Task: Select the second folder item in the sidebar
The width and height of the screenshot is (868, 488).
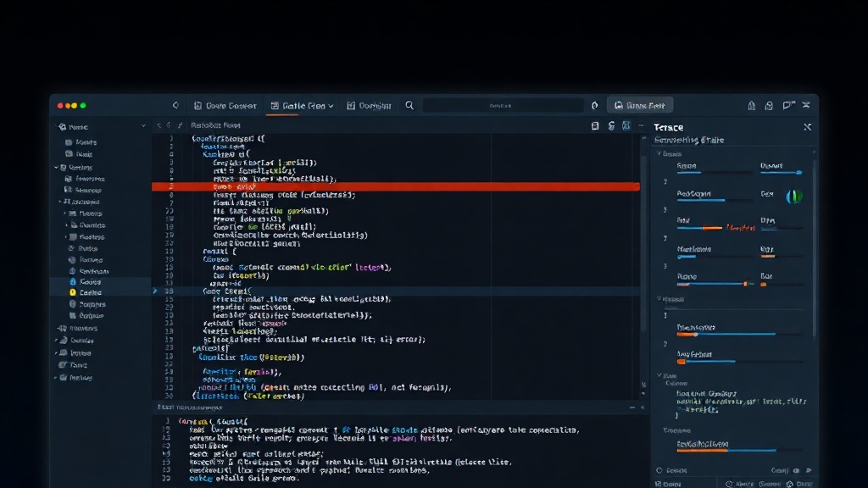Action: [79, 154]
